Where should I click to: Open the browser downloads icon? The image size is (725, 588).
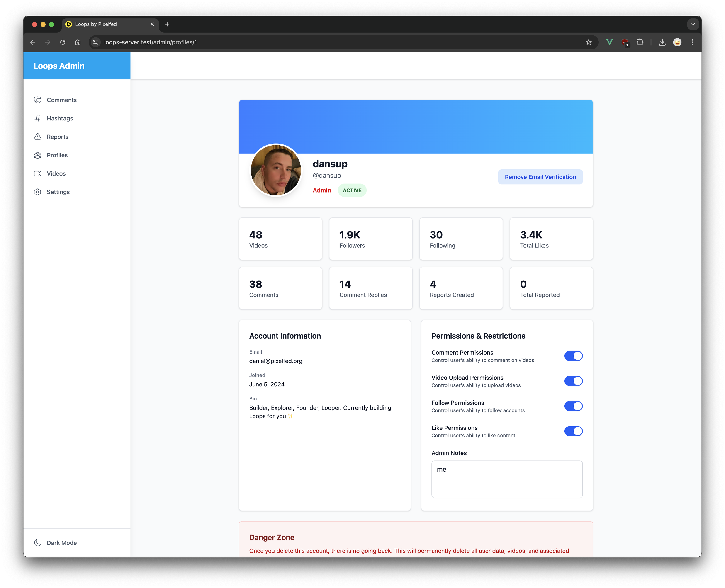coord(662,42)
